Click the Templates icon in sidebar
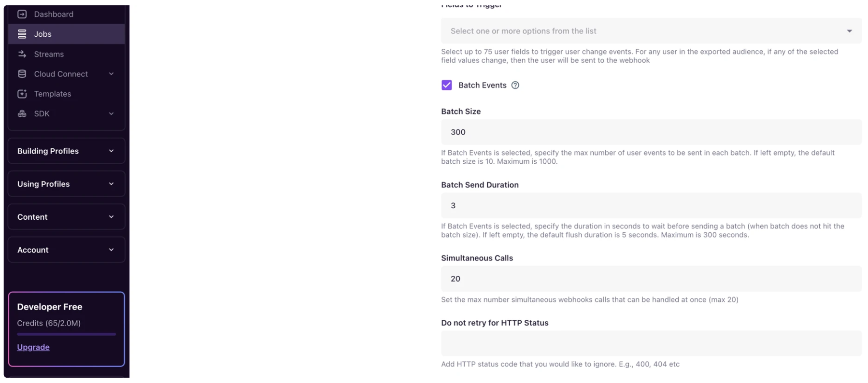The width and height of the screenshot is (868, 383). [22, 94]
